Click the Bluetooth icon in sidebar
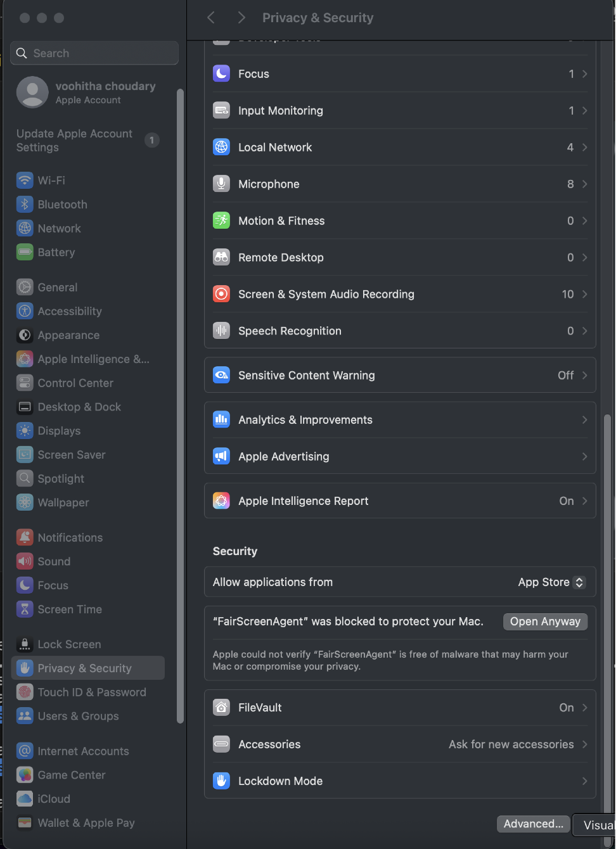616x849 pixels. pos(25,205)
